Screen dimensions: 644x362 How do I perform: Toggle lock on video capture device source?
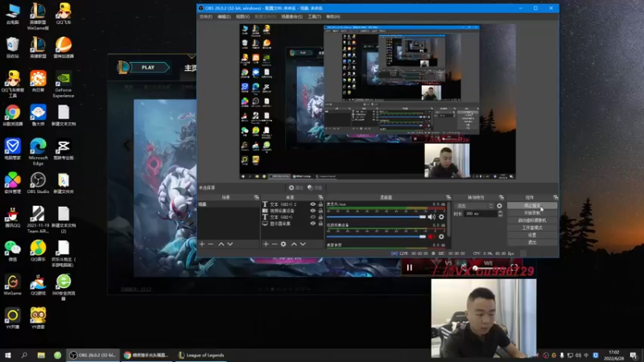tap(320, 211)
